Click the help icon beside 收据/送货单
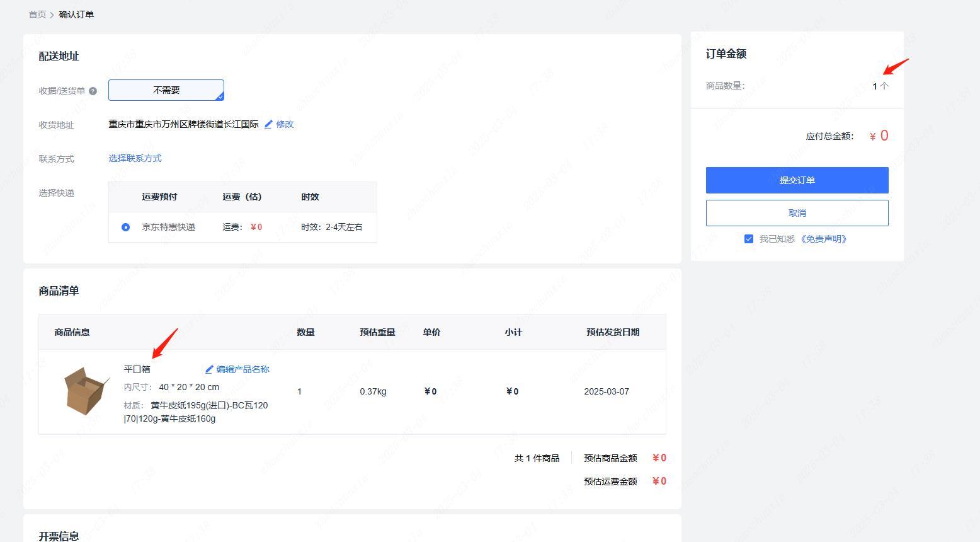980x542 pixels. (93, 91)
